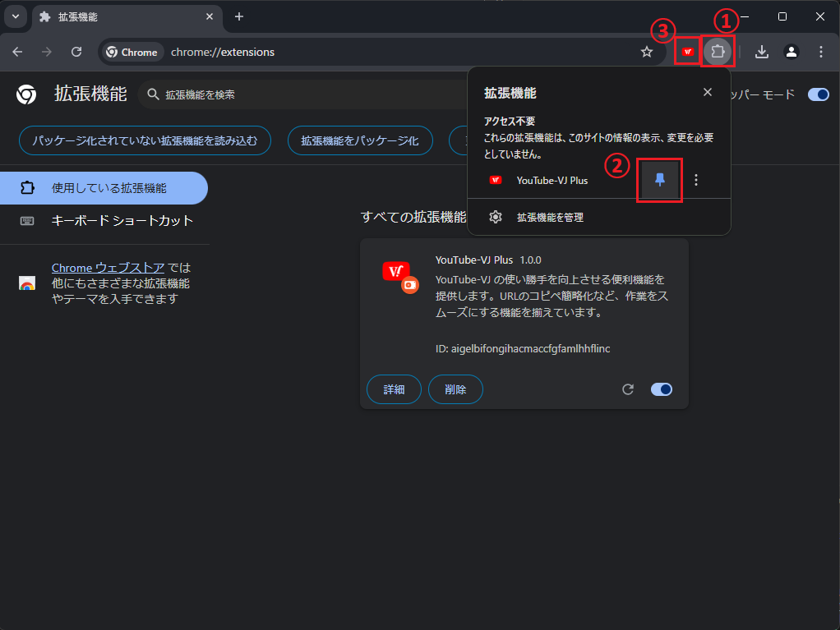Screen dimensions: 840x630
Task: Close the 拡張機能 popup panel
Action: [708, 92]
